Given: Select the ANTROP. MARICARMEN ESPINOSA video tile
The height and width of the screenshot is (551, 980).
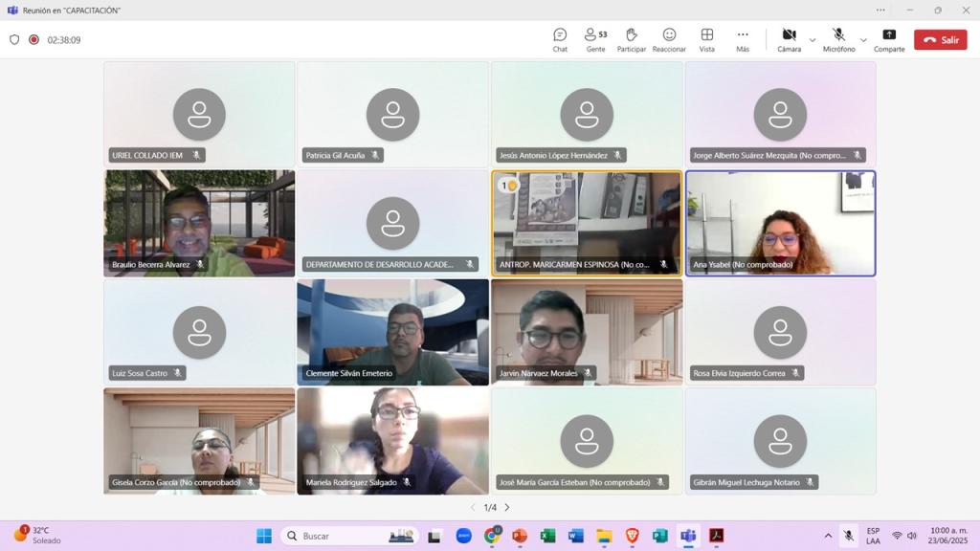Looking at the screenshot, I should tap(587, 223).
